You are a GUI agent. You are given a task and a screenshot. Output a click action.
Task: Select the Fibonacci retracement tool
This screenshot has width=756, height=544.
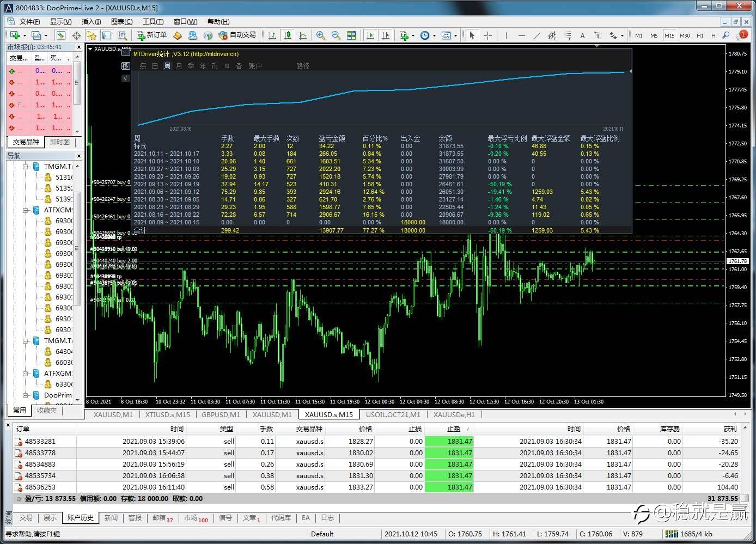tap(567, 35)
